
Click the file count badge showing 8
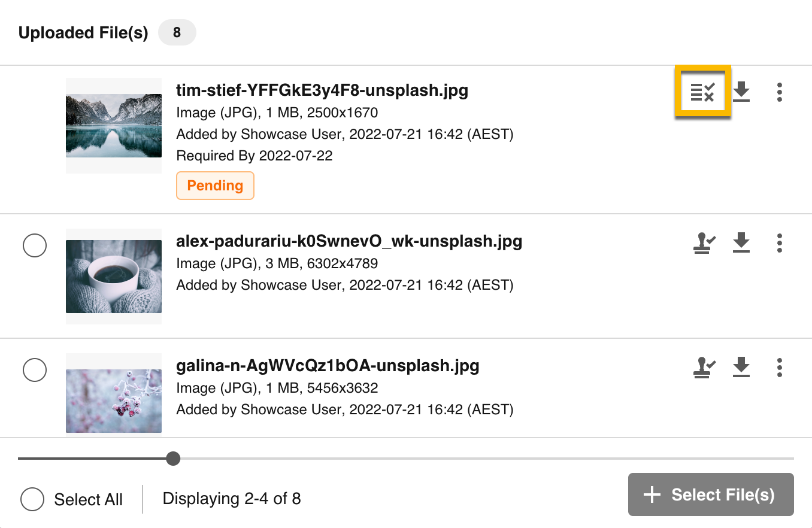(x=177, y=32)
